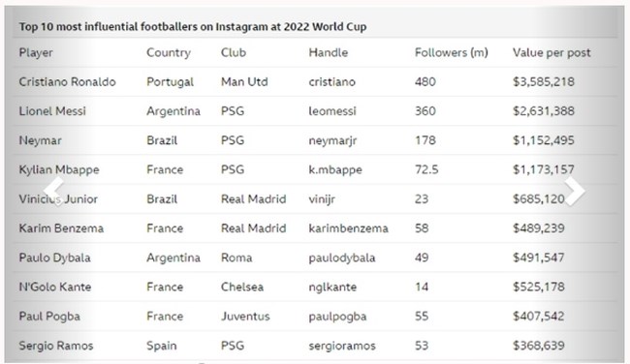This screenshot has height=364, width=630.
Task: Click the leomessi handle text
Action: pyautogui.click(x=332, y=111)
